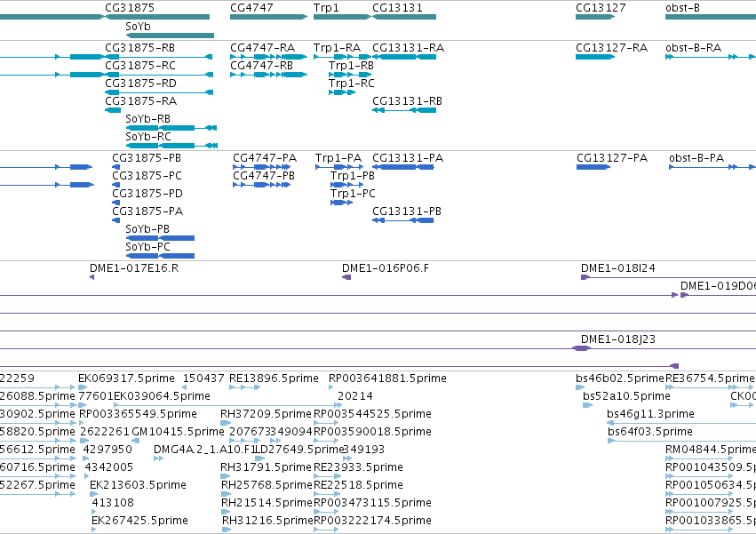Open the bs64f03.5prime EST label

(x=650, y=432)
